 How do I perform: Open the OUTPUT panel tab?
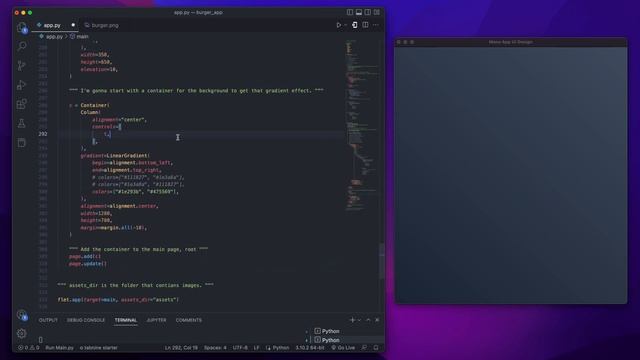pos(48,320)
